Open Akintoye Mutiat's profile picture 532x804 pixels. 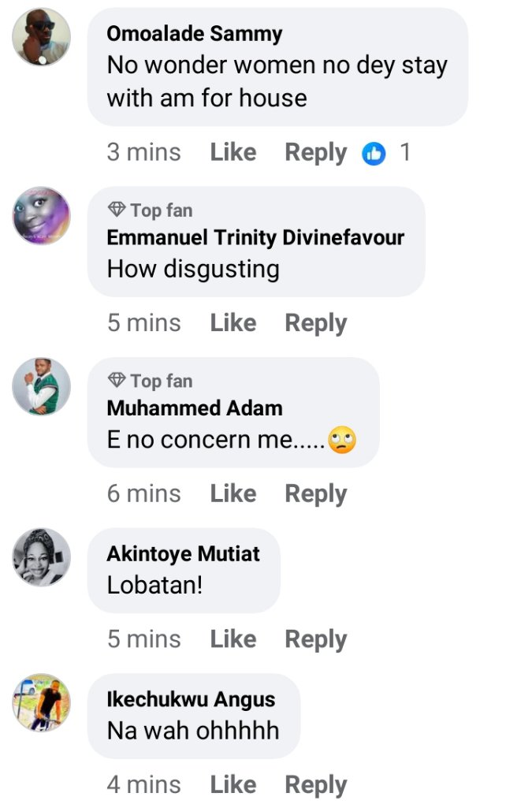[x=42, y=556]
